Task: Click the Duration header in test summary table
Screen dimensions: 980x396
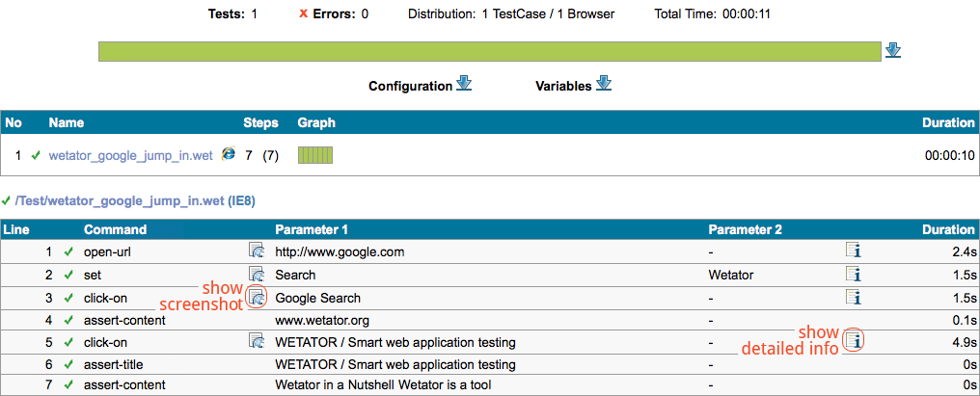Action: click(x=947, y=122)
